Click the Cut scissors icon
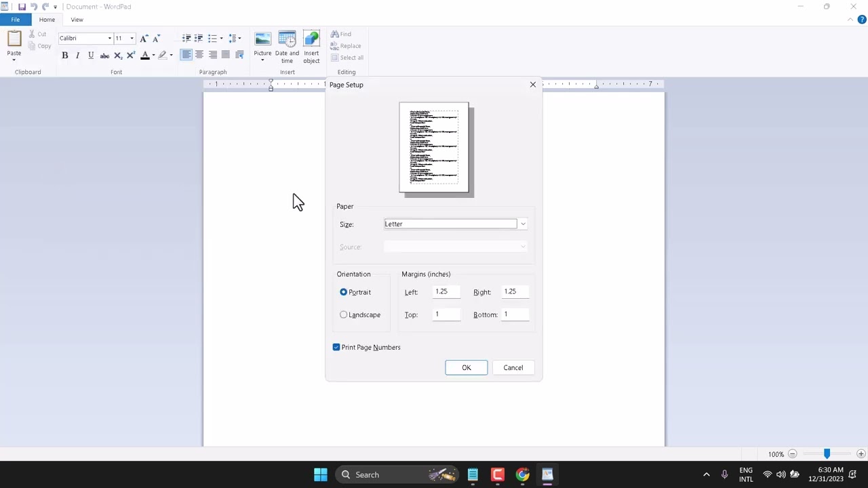This screenshot has width=868, height=488. (32, 34)
